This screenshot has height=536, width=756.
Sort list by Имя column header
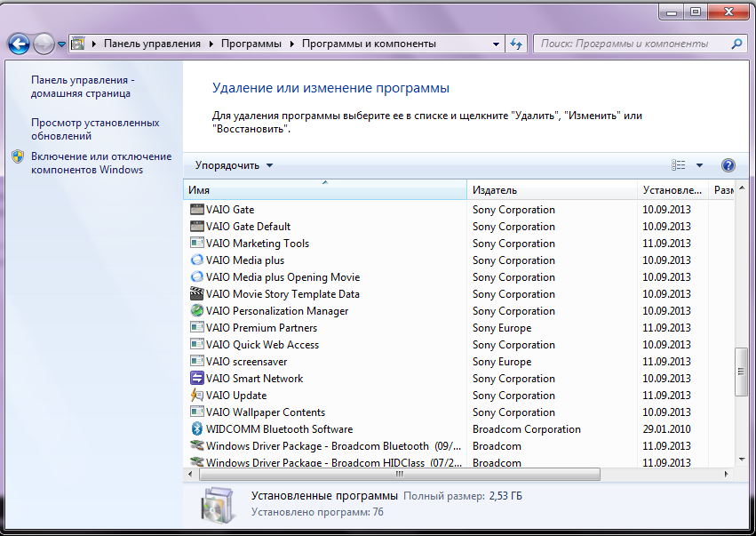coord(325,189)
